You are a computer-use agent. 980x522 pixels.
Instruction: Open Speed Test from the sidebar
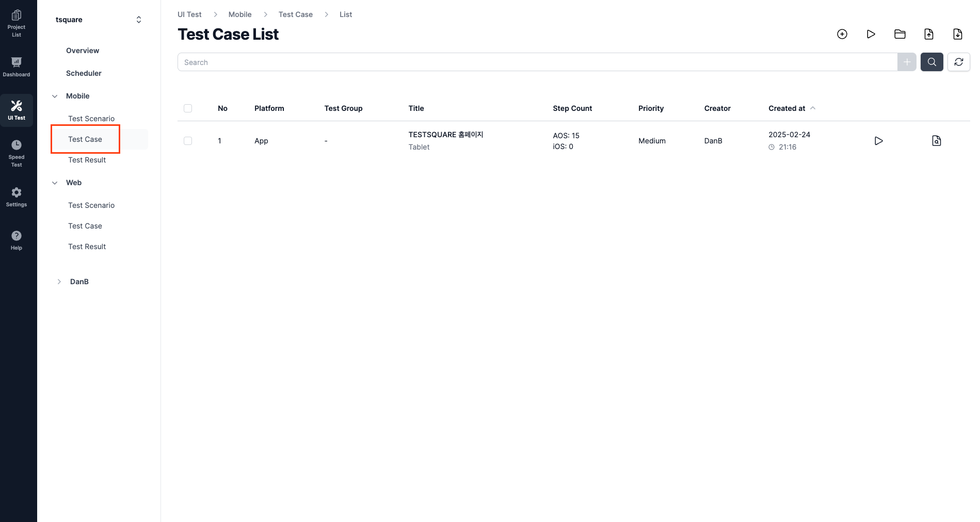[x=17, y=153]
